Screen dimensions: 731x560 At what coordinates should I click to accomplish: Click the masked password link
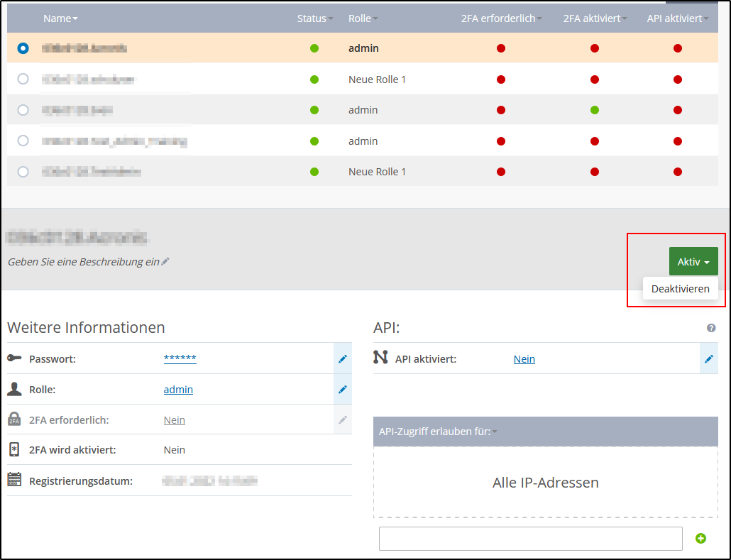click(180, 359)
